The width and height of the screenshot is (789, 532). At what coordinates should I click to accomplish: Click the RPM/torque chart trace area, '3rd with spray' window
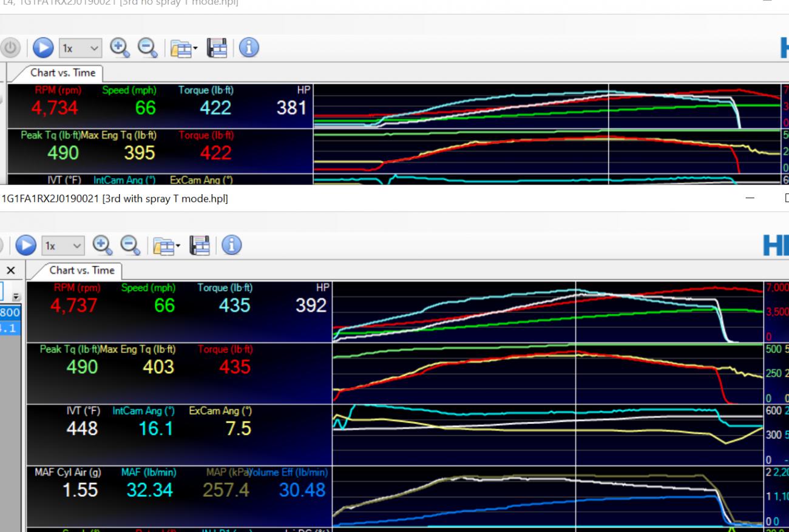click(547, 312)
